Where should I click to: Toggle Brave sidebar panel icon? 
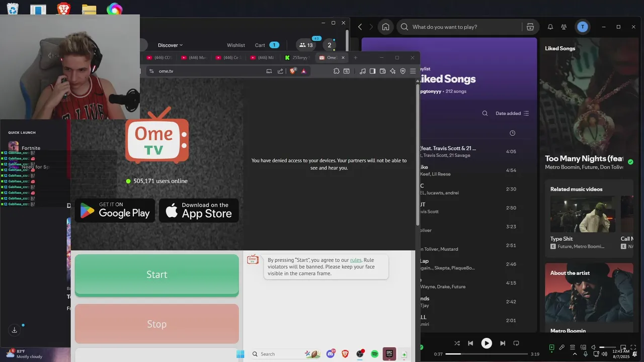[373, 71]
